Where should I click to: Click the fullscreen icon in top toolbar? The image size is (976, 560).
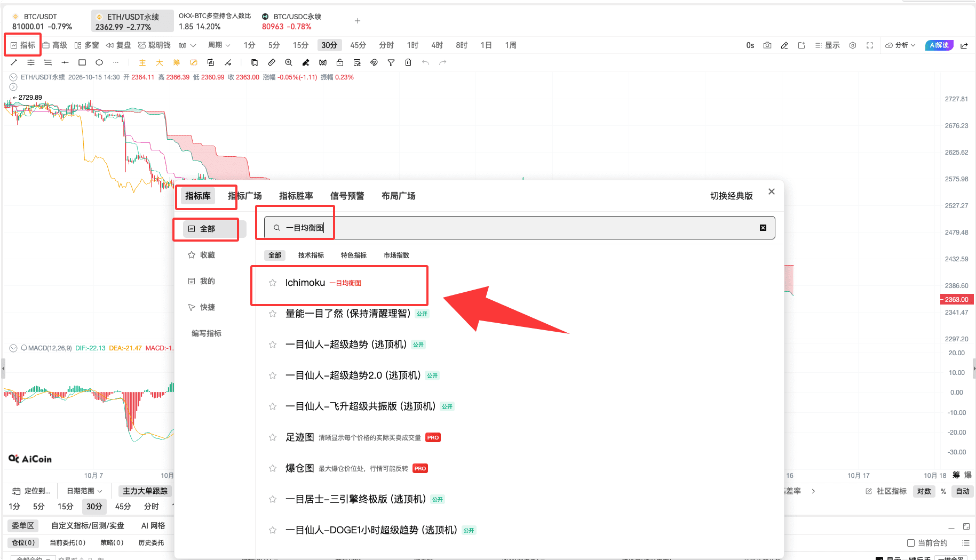[x=870, y=45]
